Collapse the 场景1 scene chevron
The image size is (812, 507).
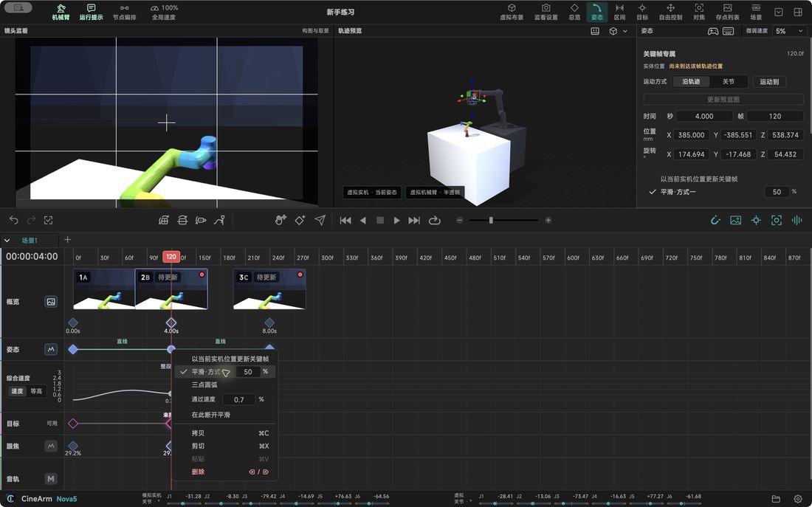[7, 241]
